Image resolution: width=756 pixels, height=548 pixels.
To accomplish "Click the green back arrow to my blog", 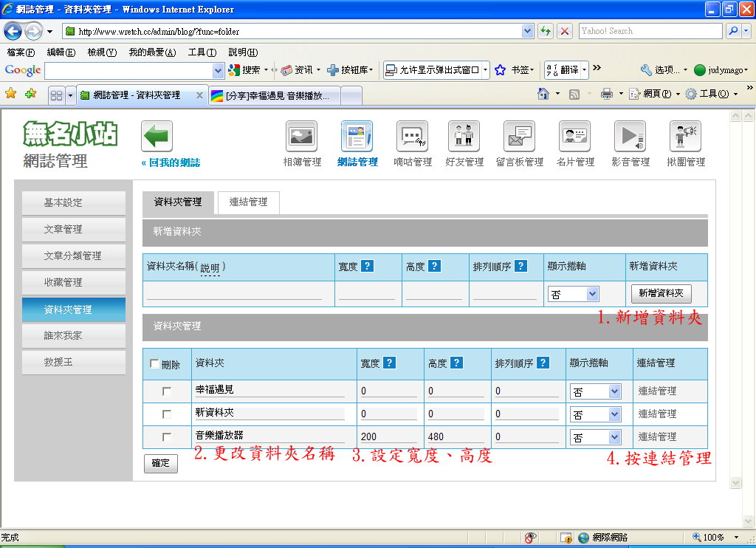I will coord(157,137).
